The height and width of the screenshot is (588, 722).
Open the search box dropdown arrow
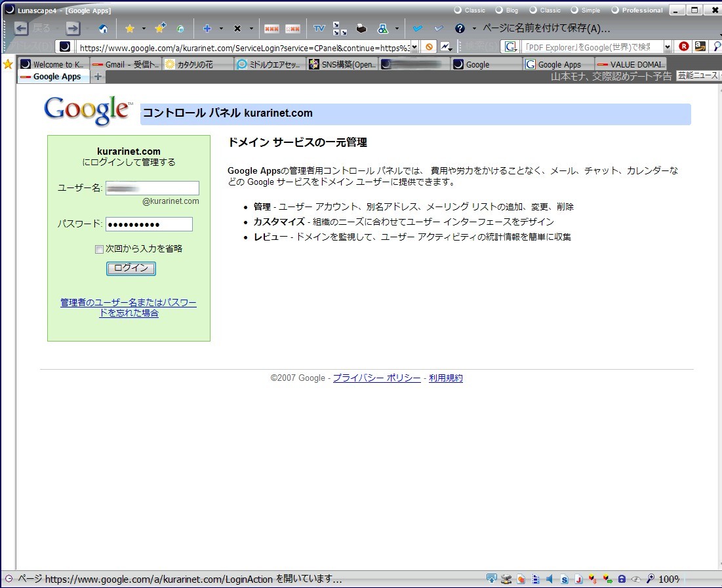pyautogui.click(x=668, y=47)
